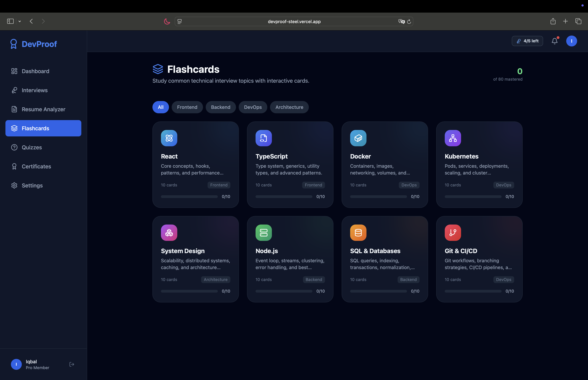Image resolution: width=588 pixels, height=380 pixels.
Task: Click the Git & CI/CD branch icon
Action: (x=453, y=233)
